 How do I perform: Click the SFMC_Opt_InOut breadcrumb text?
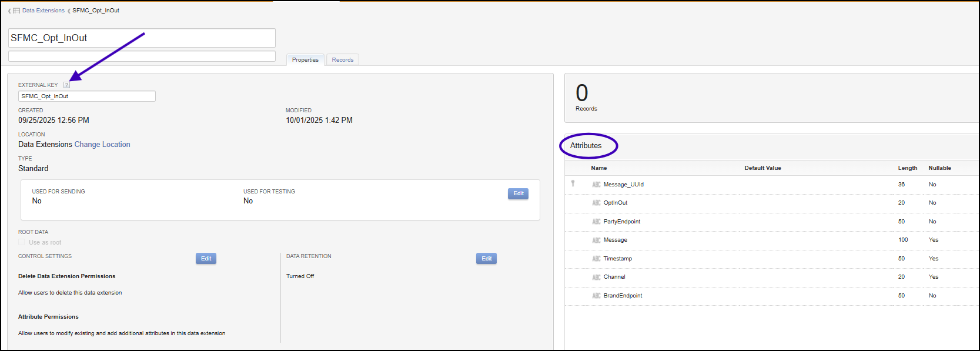[x=96, y=11]
